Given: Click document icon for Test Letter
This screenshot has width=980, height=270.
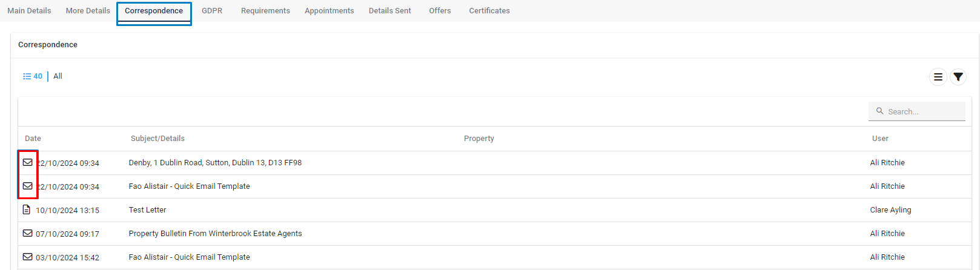Looking at the screenshot, I should pos(27,209).
